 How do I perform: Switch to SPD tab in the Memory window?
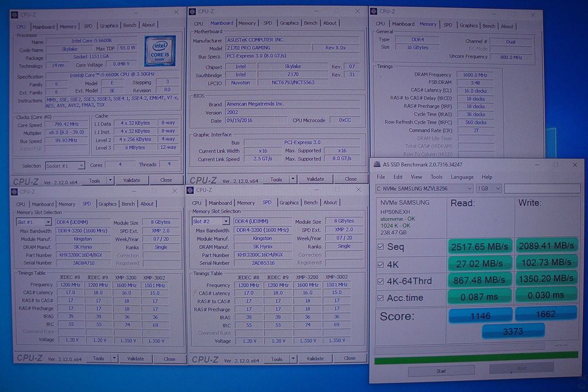[x=447, y=25]
